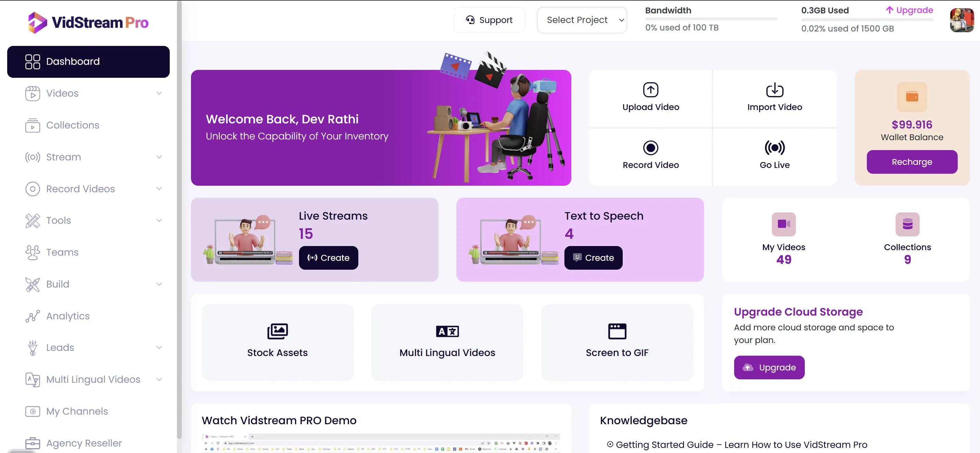
Task: Click the orange wallet icon
Action: pos(912,97)
